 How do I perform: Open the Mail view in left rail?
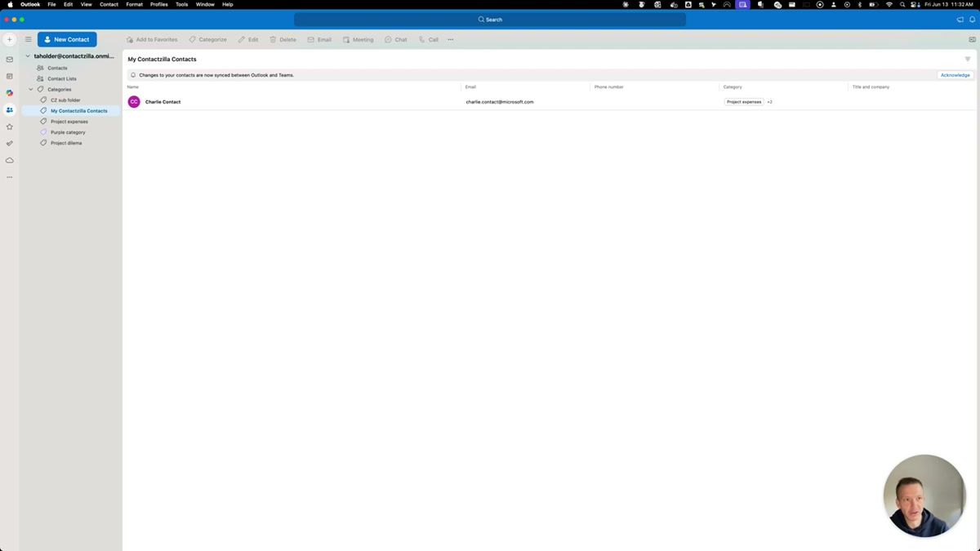click(x=9, y=59)
